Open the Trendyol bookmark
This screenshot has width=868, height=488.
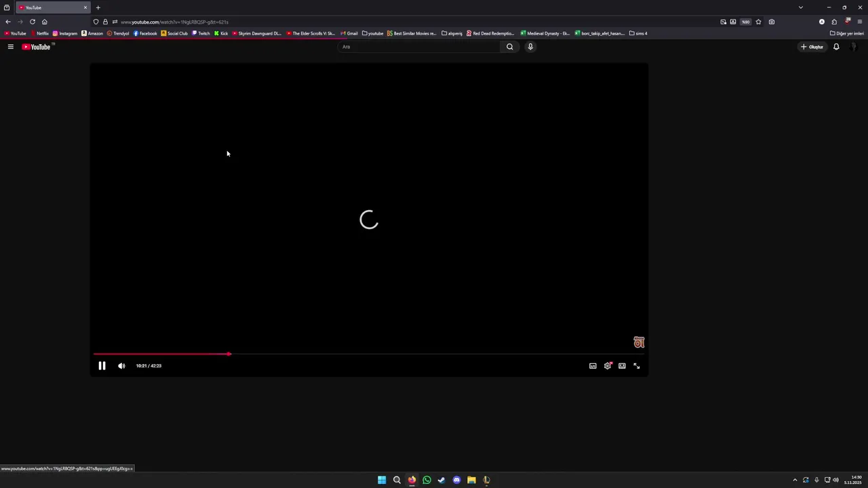[x=118, y=33]
